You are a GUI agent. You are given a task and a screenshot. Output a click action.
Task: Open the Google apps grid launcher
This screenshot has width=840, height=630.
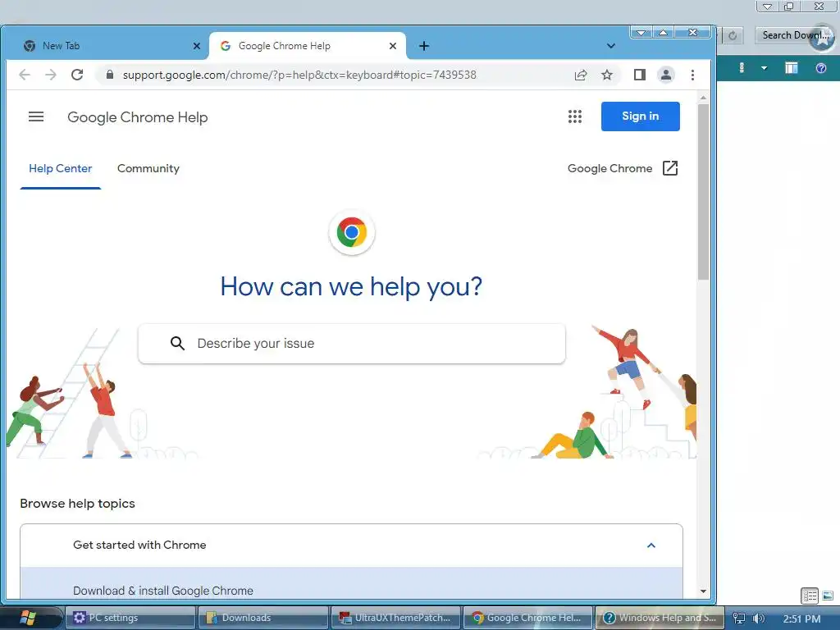(x=575, y=116)
